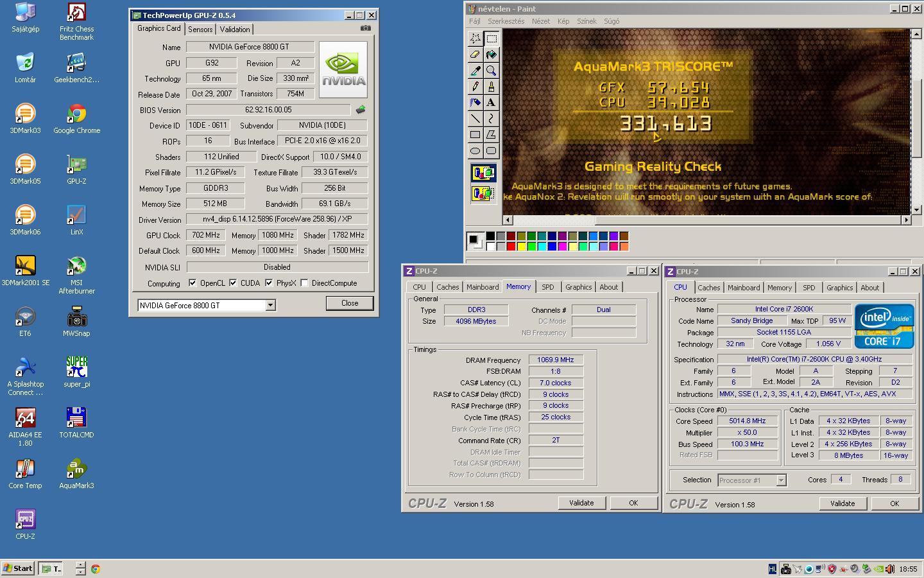Screen dimensions: 924x578
Task: Toggle the OpenCL checkbox in GPU-Z
Action: point(193,283)
